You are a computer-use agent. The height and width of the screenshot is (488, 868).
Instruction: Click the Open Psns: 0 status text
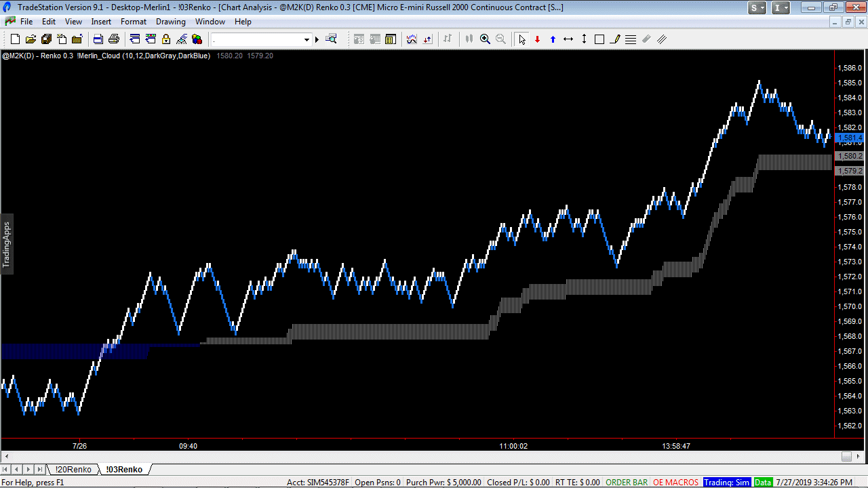(378, 483)
